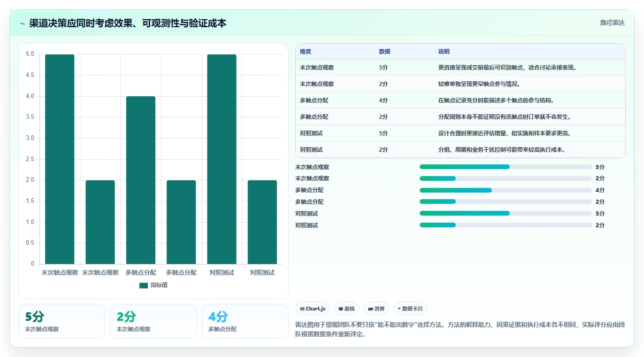The image size is (644, 357).
Task: Click the 多触点分配 progress bar showing 4分
Action: click(506, 190)
